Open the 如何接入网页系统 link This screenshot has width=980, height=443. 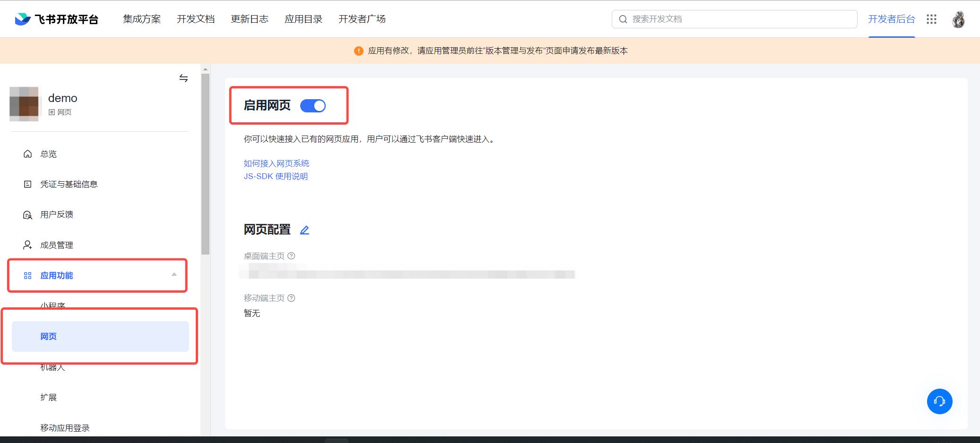(276, 163)
